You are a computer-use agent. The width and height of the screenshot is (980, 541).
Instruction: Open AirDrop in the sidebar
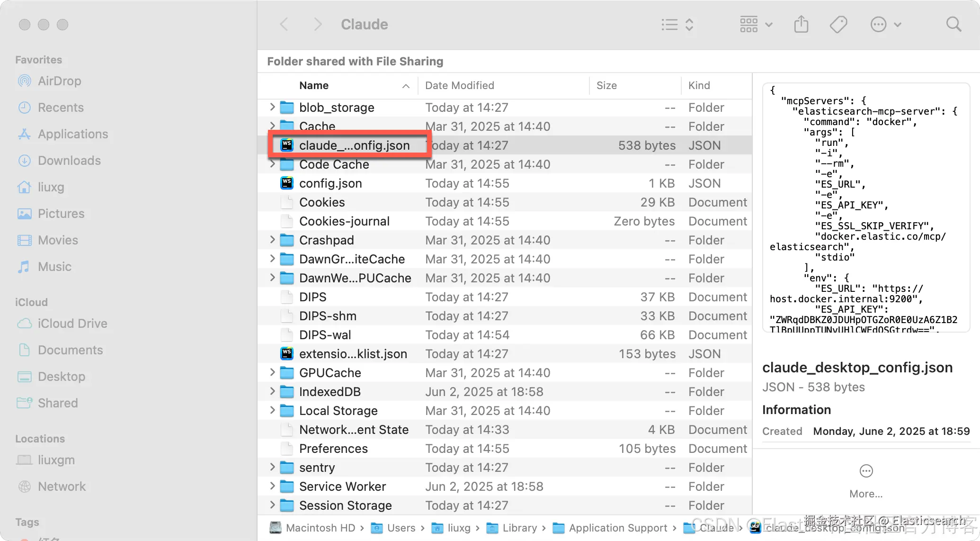point(59,81)
